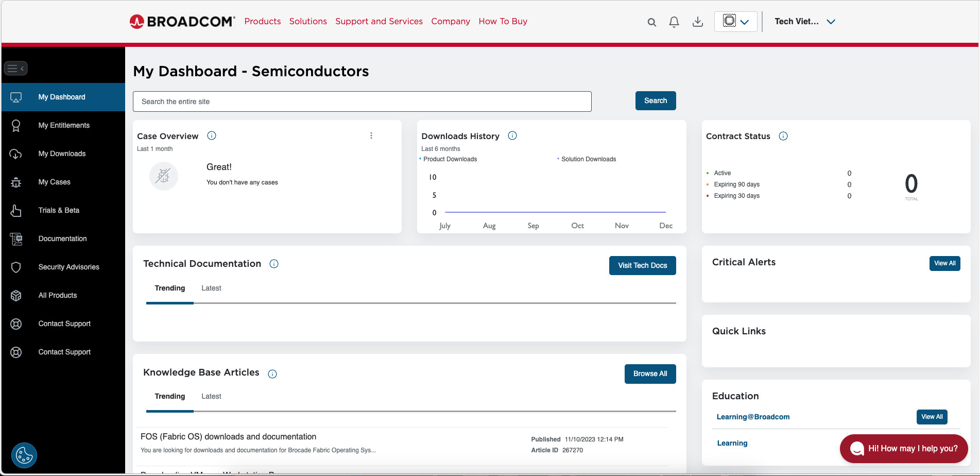Show Case Overview info tooltip icon
980x476 pixels.
point(212,135)
